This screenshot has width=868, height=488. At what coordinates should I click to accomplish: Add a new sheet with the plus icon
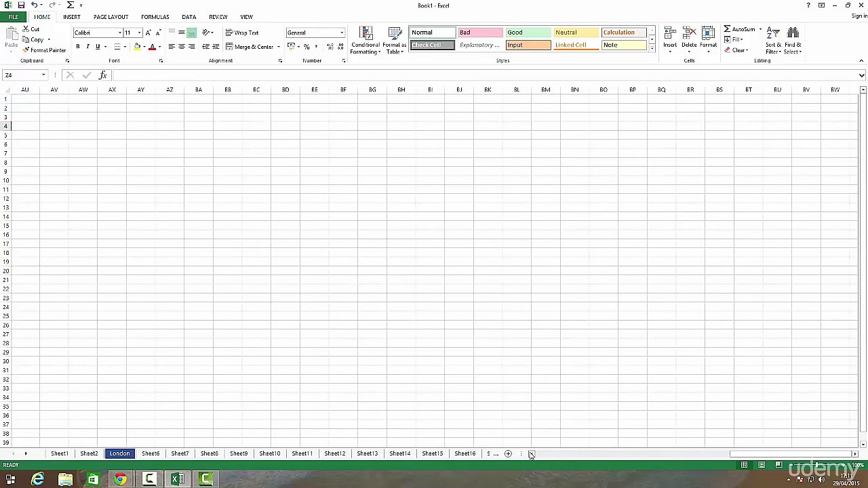(x=508, y=454)
